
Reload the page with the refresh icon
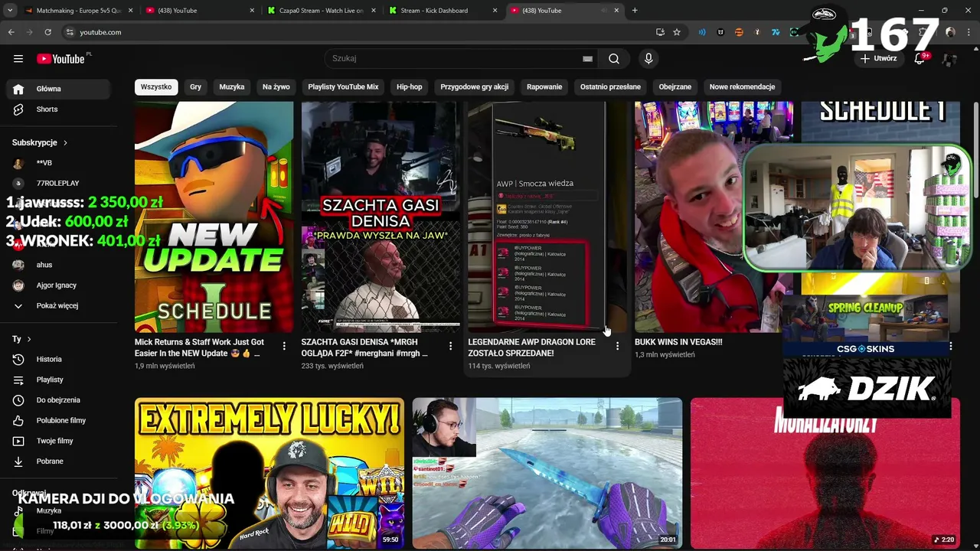(x=47, y=32)
